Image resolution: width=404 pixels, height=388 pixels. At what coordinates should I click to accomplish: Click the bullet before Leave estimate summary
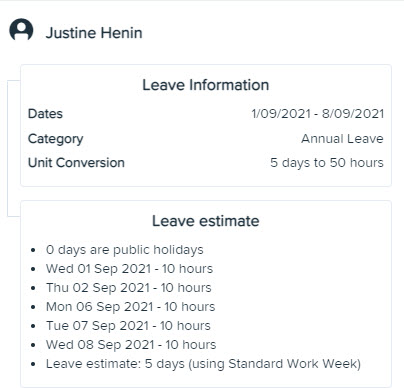coord(33,364)
